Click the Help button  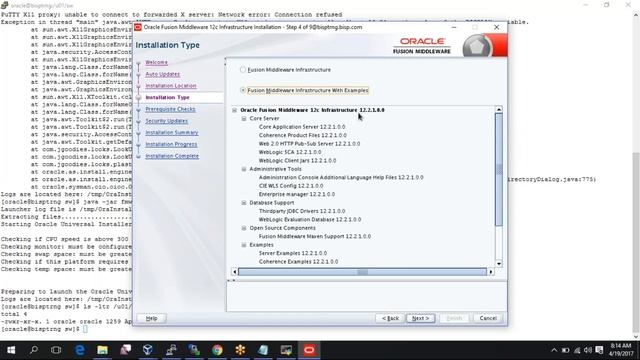point(151,318)
